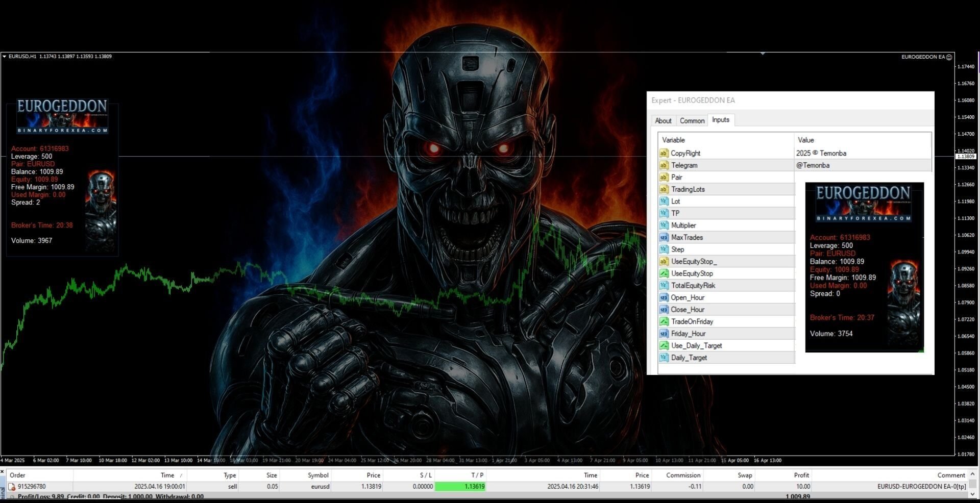Close the terminal panel with the X

click(x=2, y=472)
